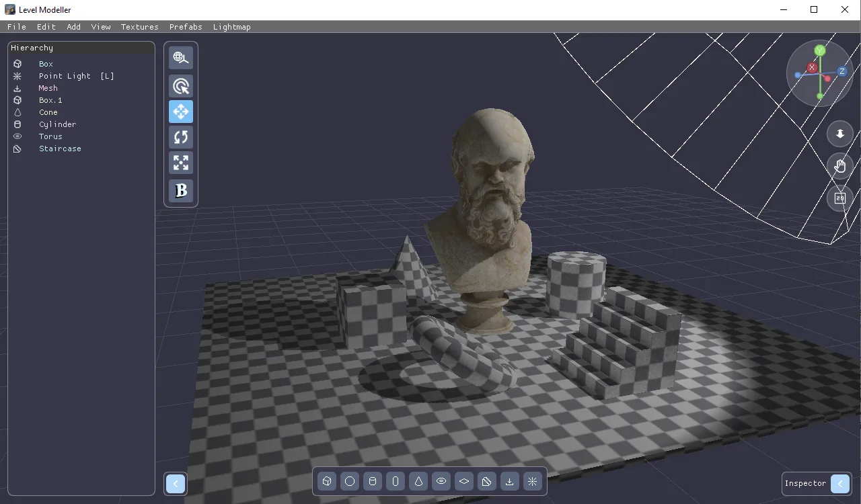Screen dimensions: 861x504
Task: Add a box primitive from bottom toolbar
Action: click(327, 481)
